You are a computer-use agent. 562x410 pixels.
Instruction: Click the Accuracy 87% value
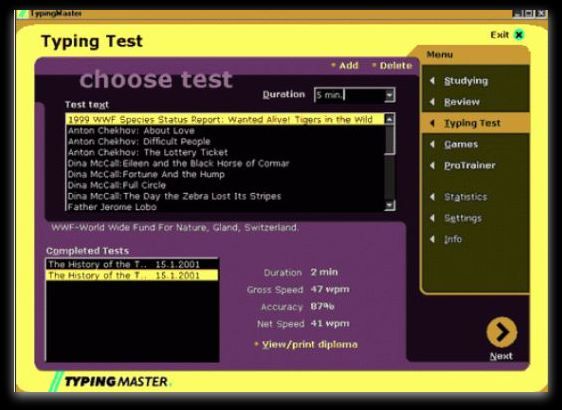[323, 306]
